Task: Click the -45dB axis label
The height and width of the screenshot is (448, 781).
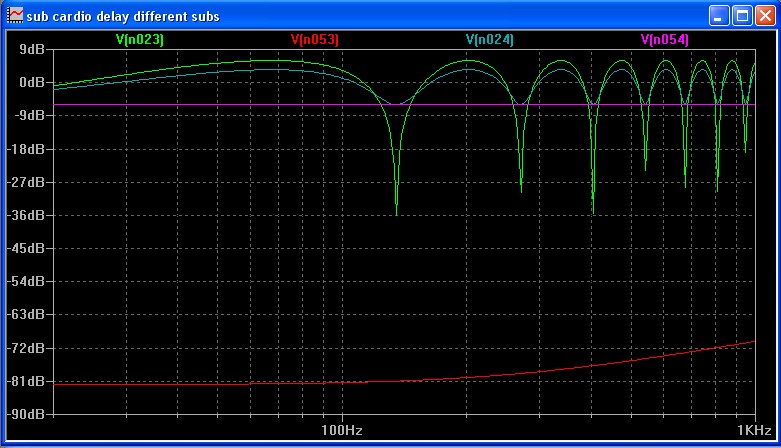Action: pos(26,248)
